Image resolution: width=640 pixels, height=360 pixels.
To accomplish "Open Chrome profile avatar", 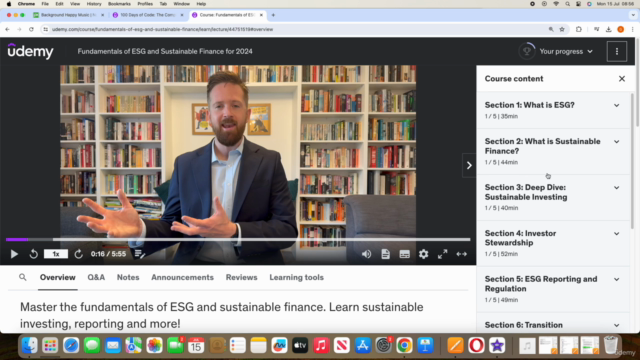I will (x=621, y=29).
